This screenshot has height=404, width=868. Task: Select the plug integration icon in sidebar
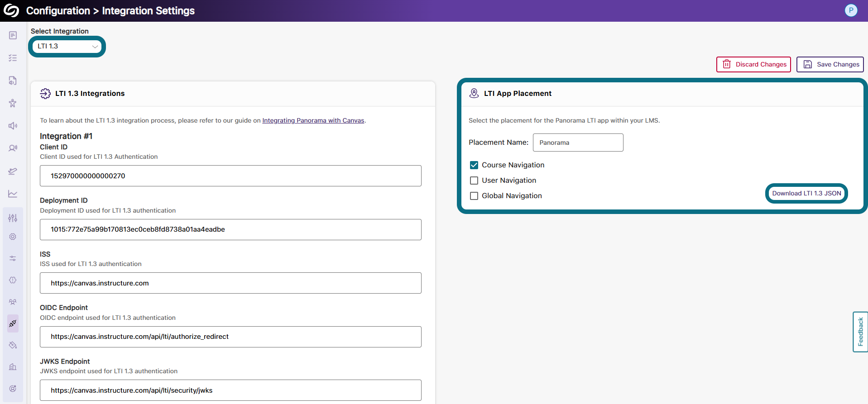pos(13,323)
